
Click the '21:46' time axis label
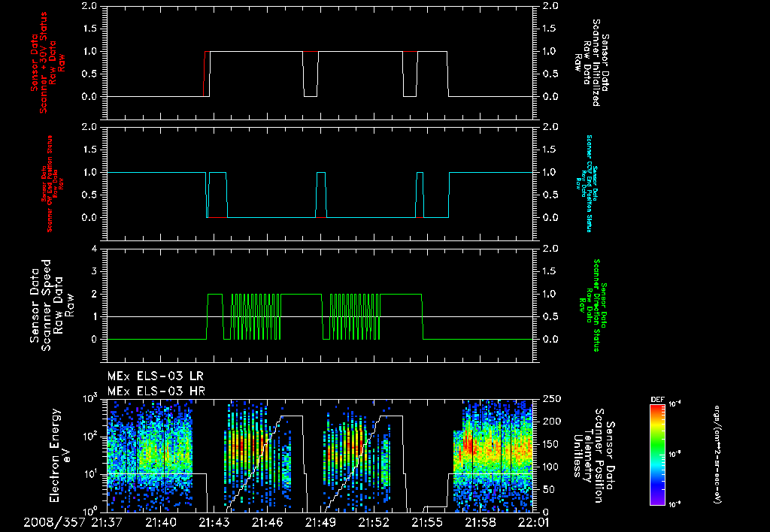(x=268, y=523)
